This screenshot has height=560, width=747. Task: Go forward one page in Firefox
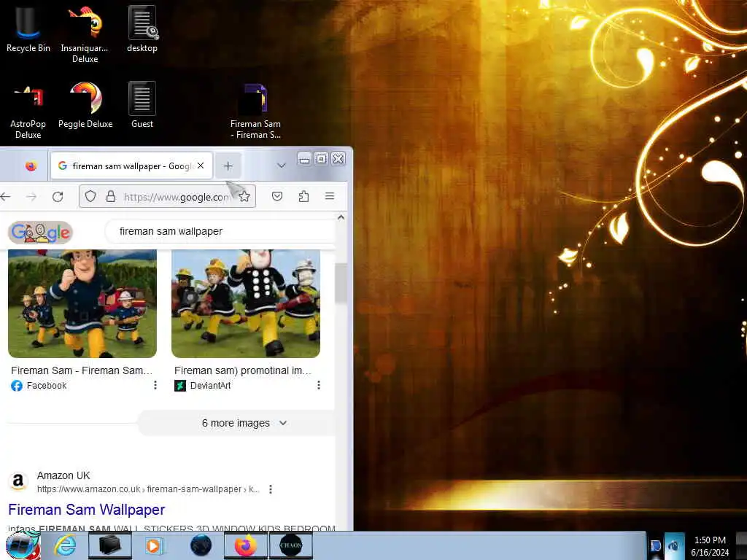pos(31,196)
